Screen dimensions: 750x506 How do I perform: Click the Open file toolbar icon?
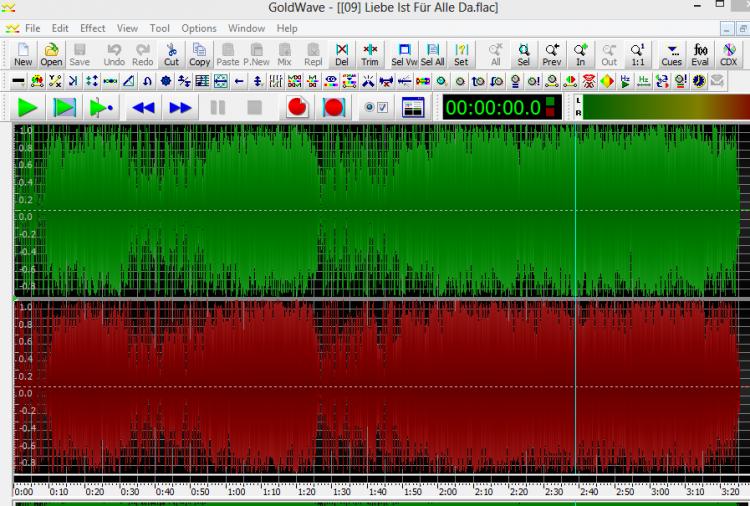point(51,54)
